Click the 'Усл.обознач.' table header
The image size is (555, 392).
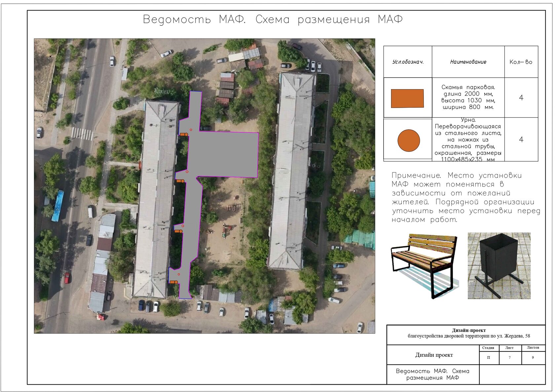coord(408,62)
